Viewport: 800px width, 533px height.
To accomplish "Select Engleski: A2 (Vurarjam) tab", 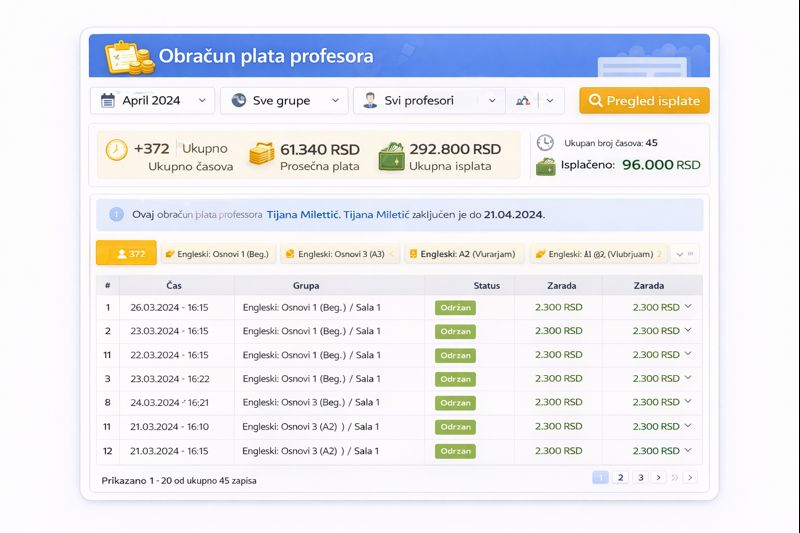I will (x=464, y=254).
